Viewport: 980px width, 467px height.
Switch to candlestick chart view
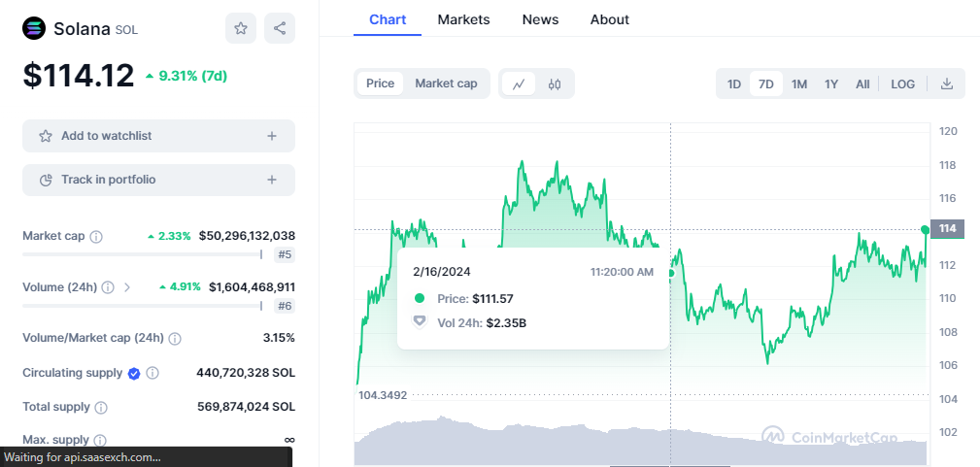pyautogui.click(x=554, y=83)
